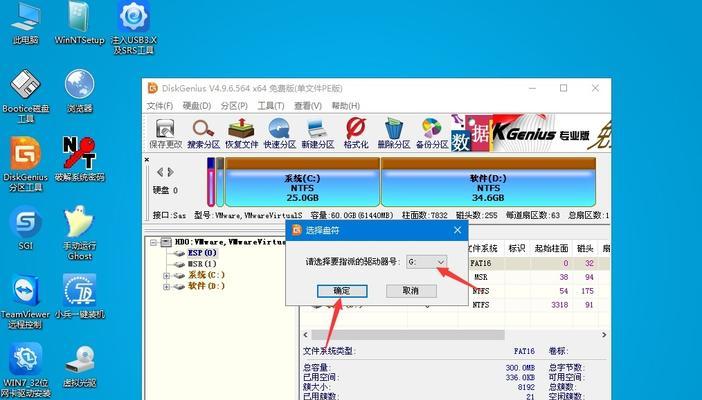The image size is (702, 400).
Task: Open Bootice磁盘工具 desktop icon
Action: [x=26, y=96]
